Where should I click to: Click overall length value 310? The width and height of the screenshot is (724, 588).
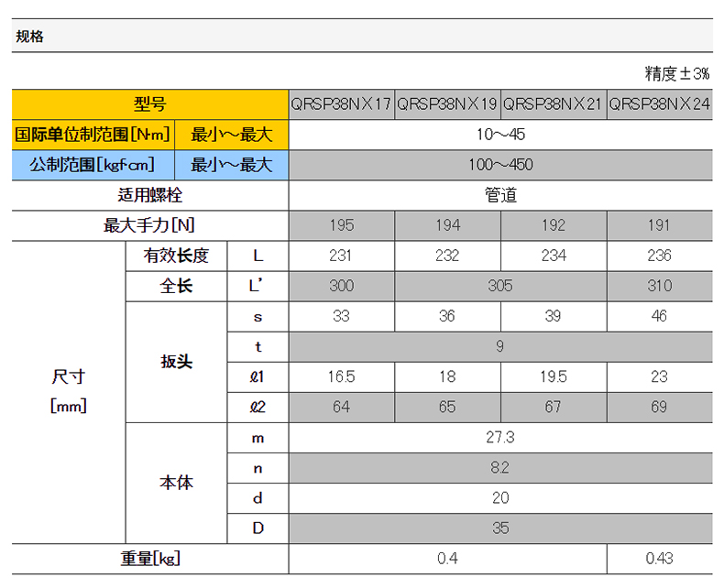tap(660, 286)
